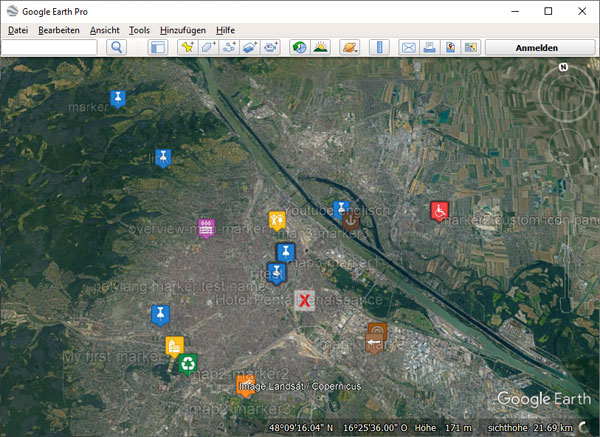Add a path from the toolbar
600x437 pixels.
pos(229,47)
